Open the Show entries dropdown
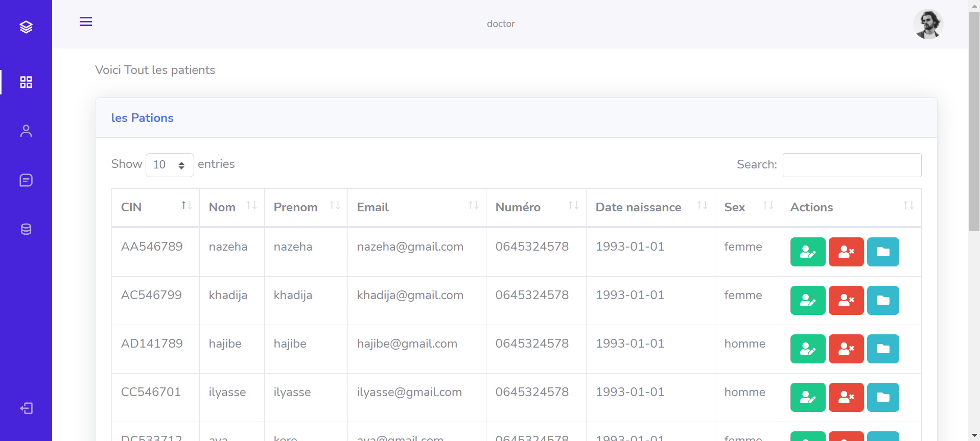Viewport: 980px width, 441px height. pos(170,165)
